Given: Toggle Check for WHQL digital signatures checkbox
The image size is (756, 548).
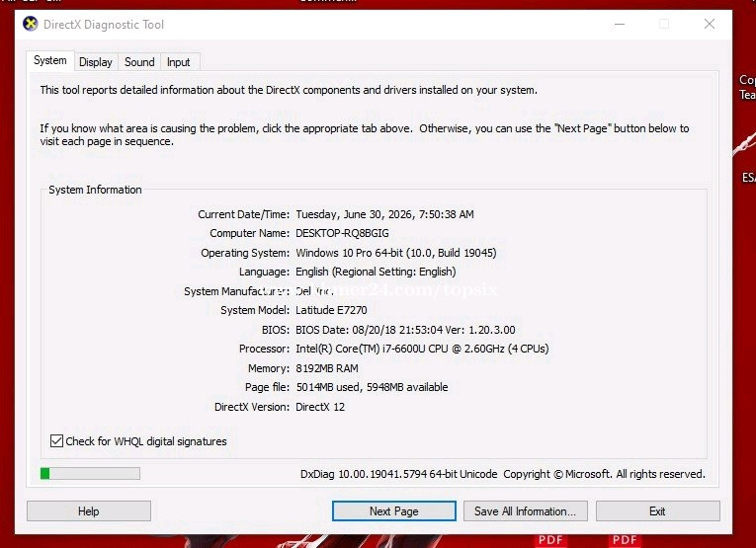Looking at the screenshot, I should [56, 440].
